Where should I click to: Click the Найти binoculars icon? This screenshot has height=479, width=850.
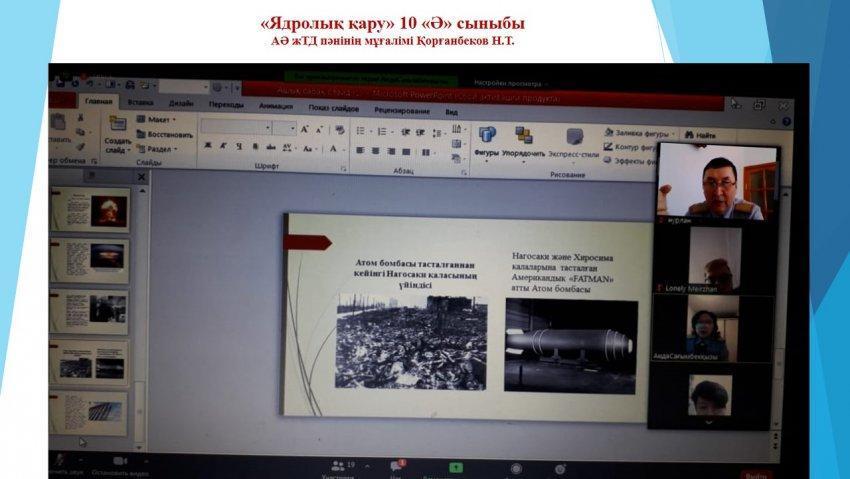point(689,134)
